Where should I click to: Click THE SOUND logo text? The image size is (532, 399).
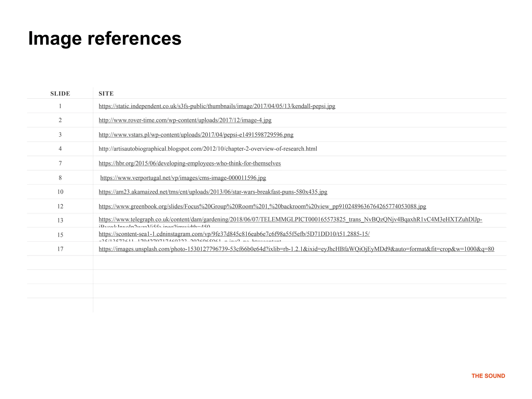coord(488,376)
